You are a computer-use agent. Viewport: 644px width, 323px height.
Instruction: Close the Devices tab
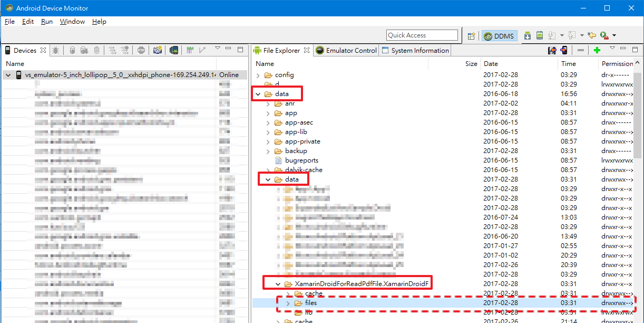click(43, 50)
